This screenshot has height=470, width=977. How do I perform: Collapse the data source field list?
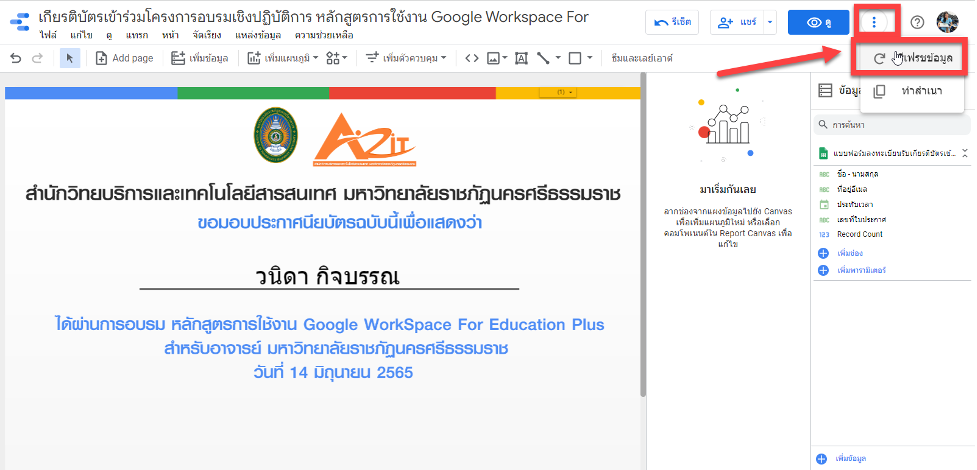click(965, 153)
